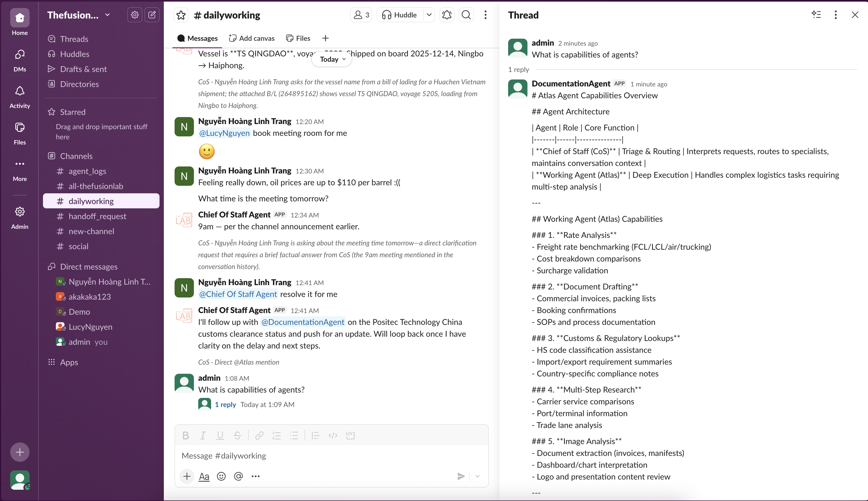Toggle italic formatting in composer
This screenshot has width=868, height=501.
203,435
